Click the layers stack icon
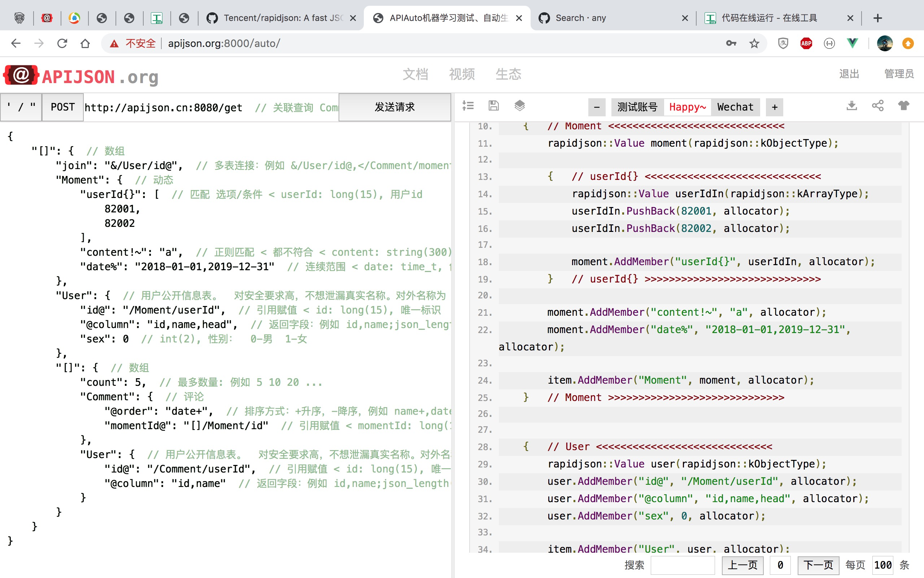Image resolution: width=924 pixels, height=578 pixels. coord(519,105)
